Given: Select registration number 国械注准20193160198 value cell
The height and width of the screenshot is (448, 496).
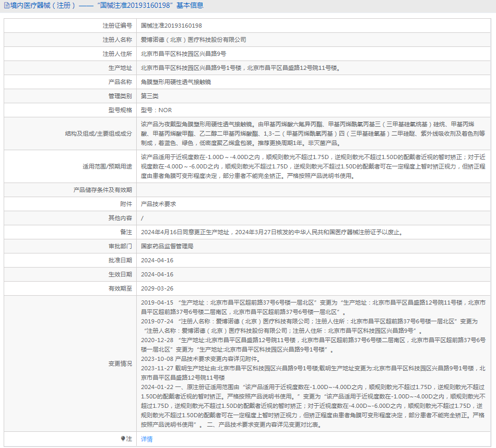Looking at the screenshot, I should tap(171, 26).
